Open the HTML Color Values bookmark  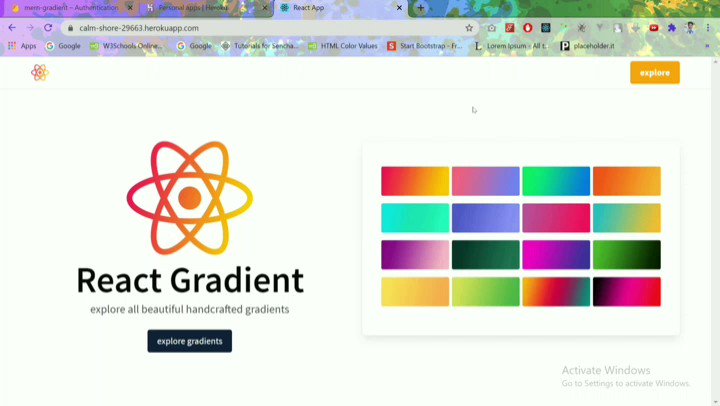pos(343,46)
